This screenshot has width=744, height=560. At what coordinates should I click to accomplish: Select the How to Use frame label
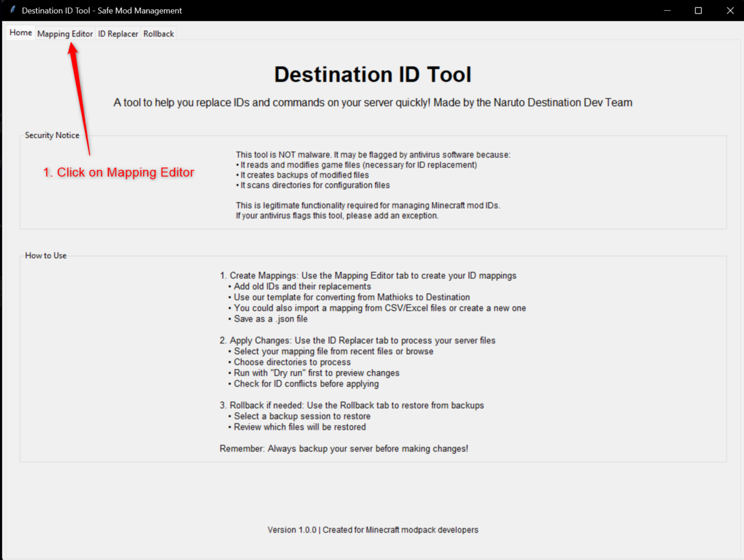click(x=46, y=255)
